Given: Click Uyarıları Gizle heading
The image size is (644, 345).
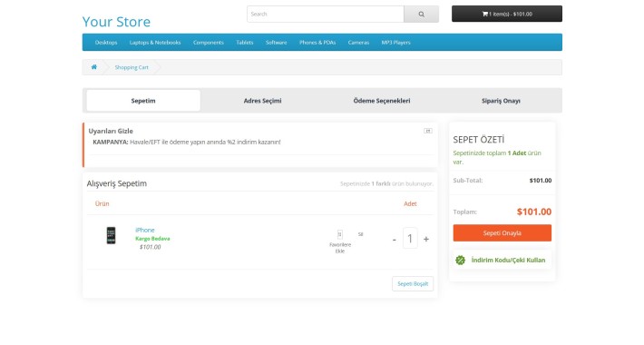Looking at the screenshot, I should 111,131.
